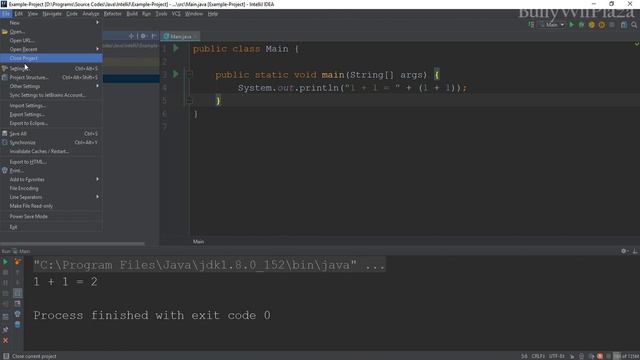Switch to the Main.java editor tab
The width and height of the screenshot is (640, 360).
(x=180, y=36)
